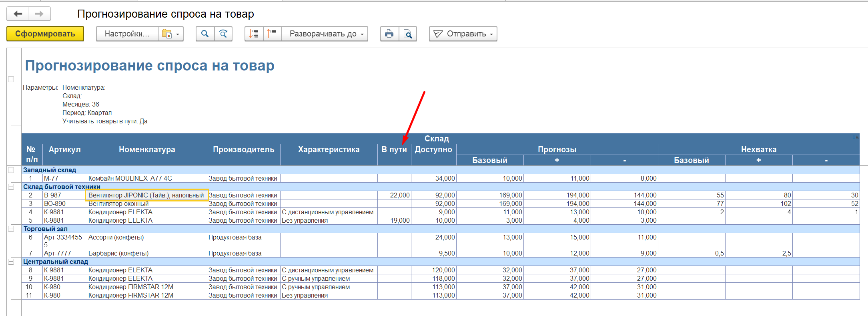Click the Номенклатура column header
Image resolution: width=868 pixels, height=316 pixels.
[x=147, y=155]
